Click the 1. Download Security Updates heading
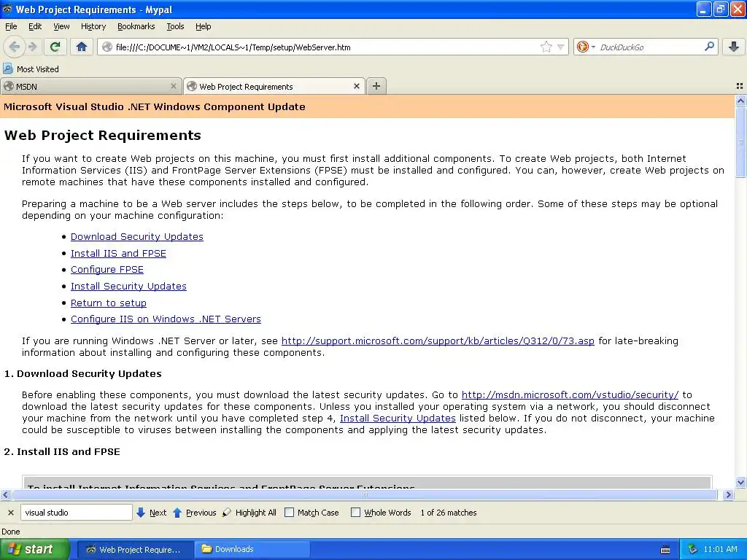 click(x=83, y=373)
